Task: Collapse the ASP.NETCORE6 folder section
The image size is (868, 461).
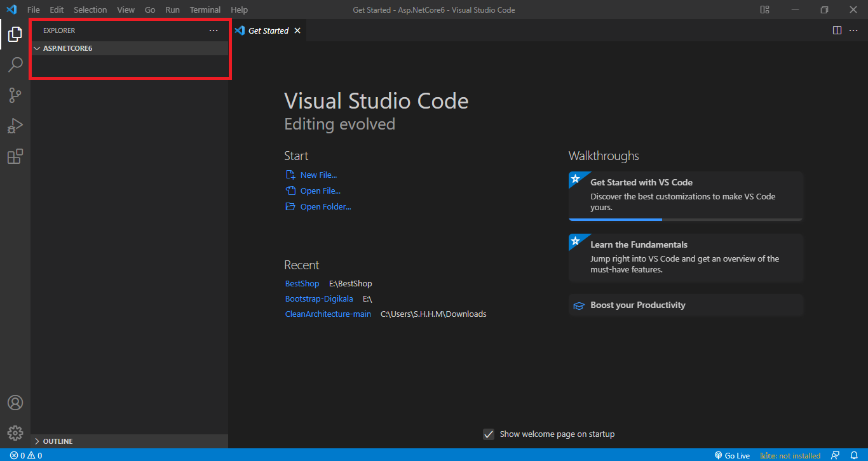Action: pyautogui.click(x=129, y=48)
